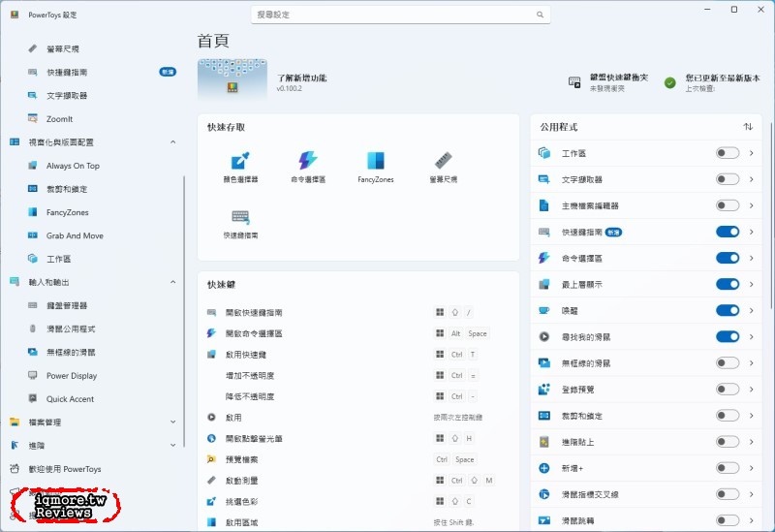The width and height of the screenshot is (775, 532).
Task: Click 預覽檔案 shortcut row
Action: click(358, 459)
